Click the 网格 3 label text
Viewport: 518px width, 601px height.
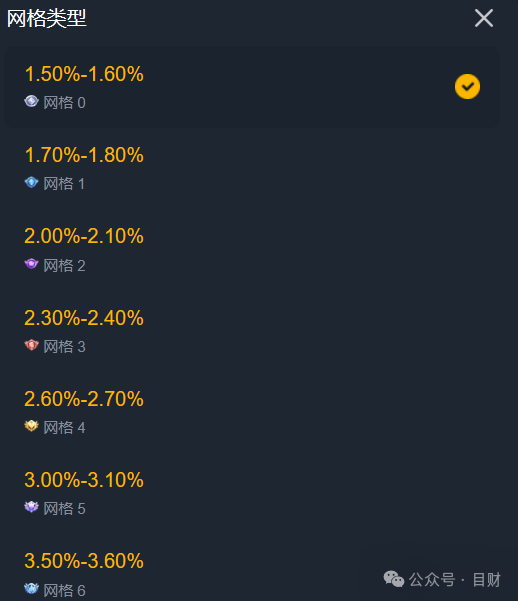point(64,346)
